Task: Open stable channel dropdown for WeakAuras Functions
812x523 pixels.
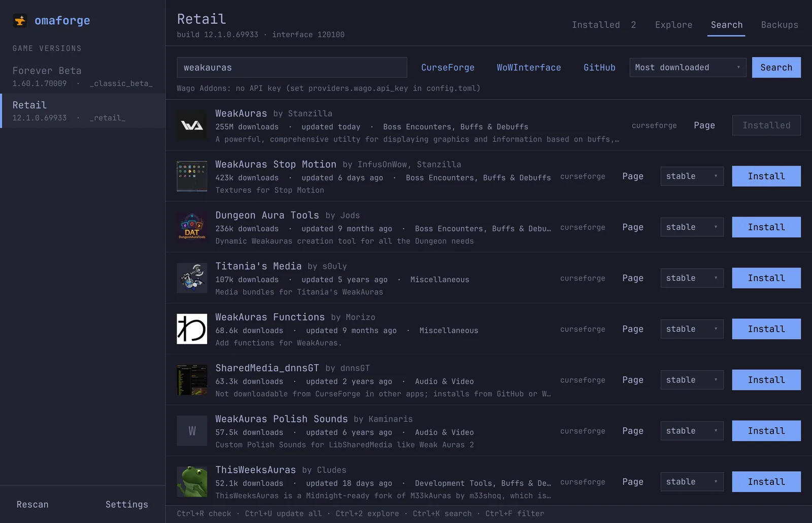Action: [x=692, y=329]
